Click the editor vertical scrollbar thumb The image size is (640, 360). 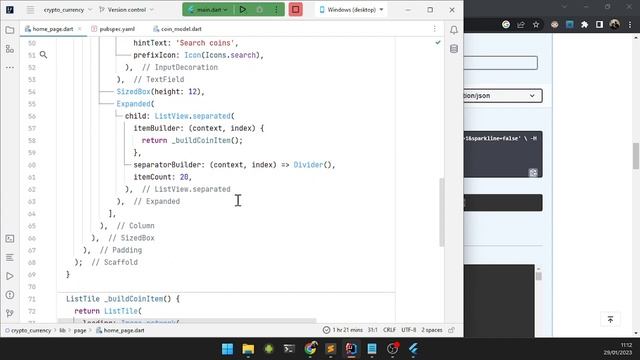442,212
